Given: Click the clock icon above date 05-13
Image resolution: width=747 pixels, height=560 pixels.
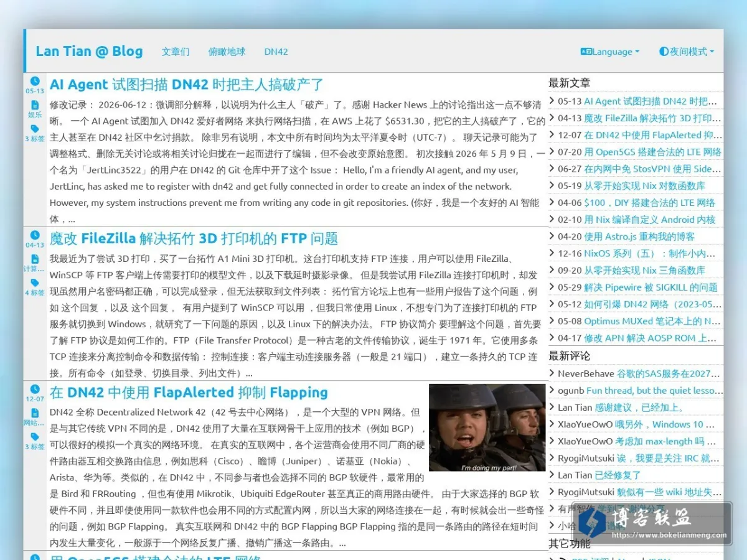Looking at the screenshot, I should pyautogui.click(x=35, y=81).
